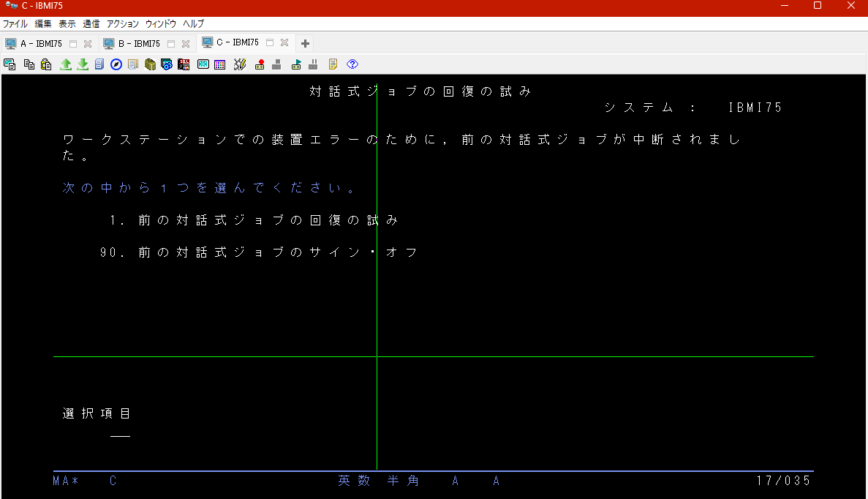Close the A - IBMI75 tab

(x=88, y=44)
